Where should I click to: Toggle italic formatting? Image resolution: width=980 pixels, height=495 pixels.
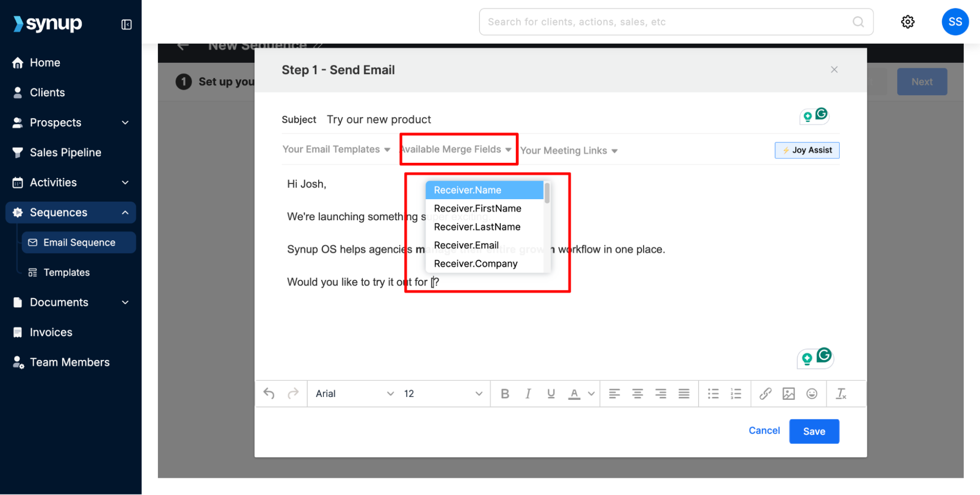tap(528, 393)
